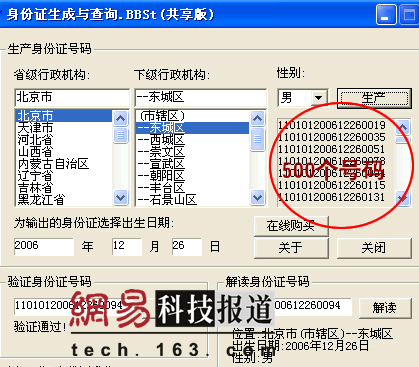Click the year field containing 2006
Screen dimensions: 419x367
click(x=44, y=246)
